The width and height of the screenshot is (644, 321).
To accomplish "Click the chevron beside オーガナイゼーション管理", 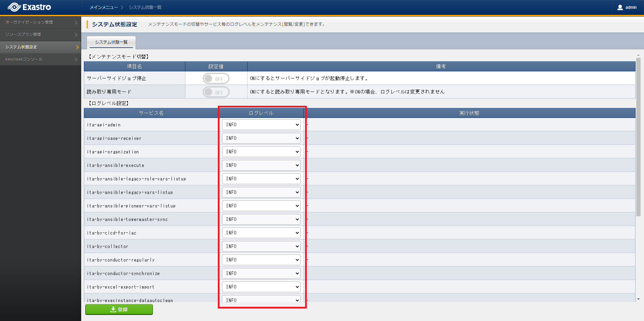I will [76, 23].
